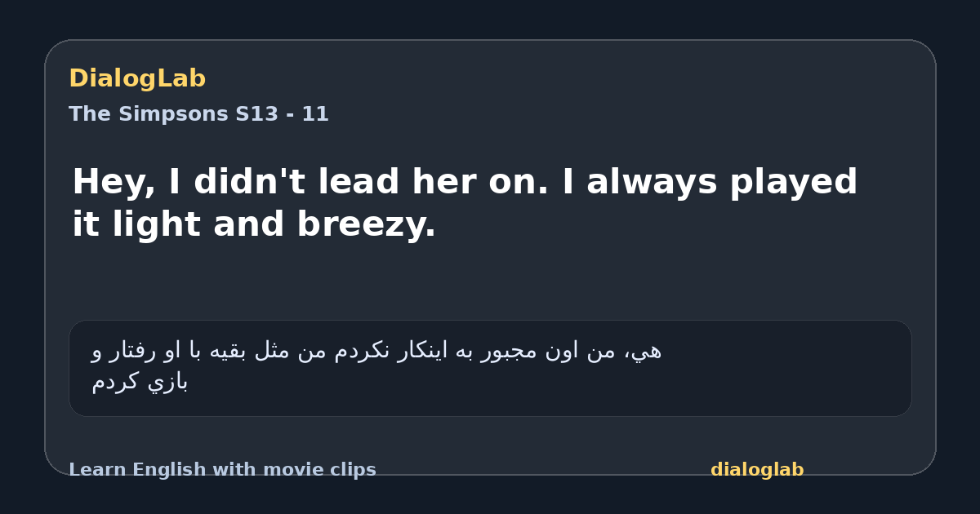Select the word "light" in the sentence
This screenshot has width=980, height=514.
pyautogui.click(x=157, y=225)
